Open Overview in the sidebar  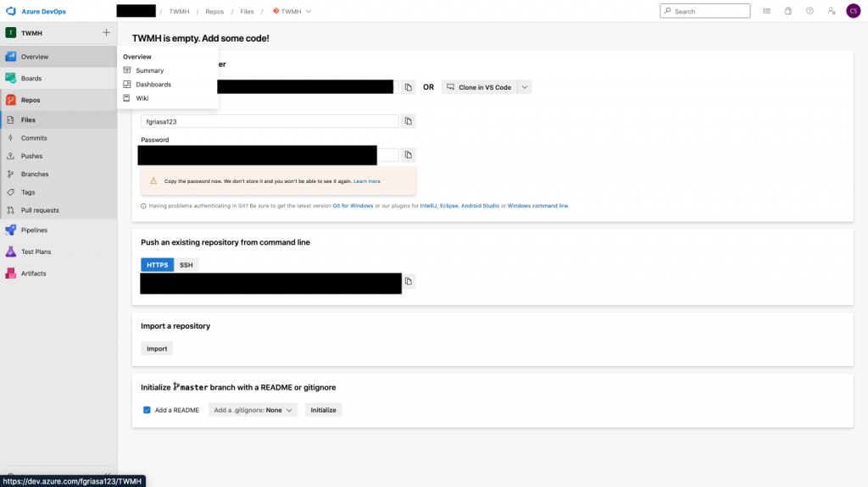58,57
